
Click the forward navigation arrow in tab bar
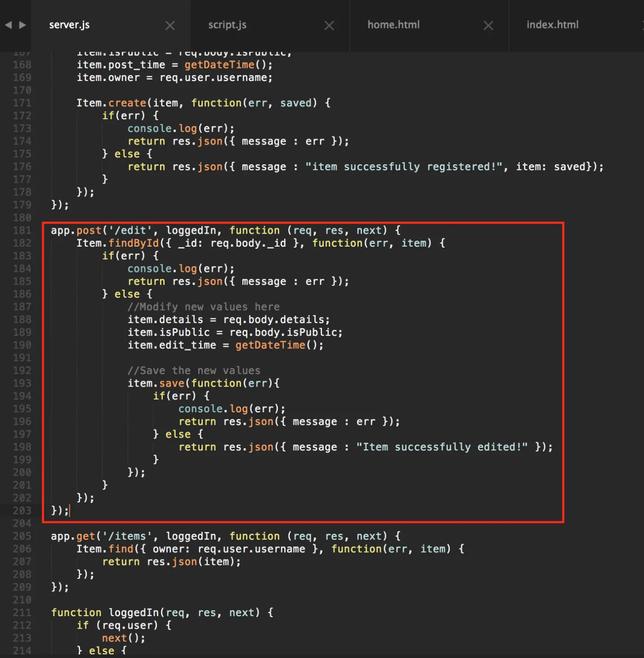click(23, 25)
